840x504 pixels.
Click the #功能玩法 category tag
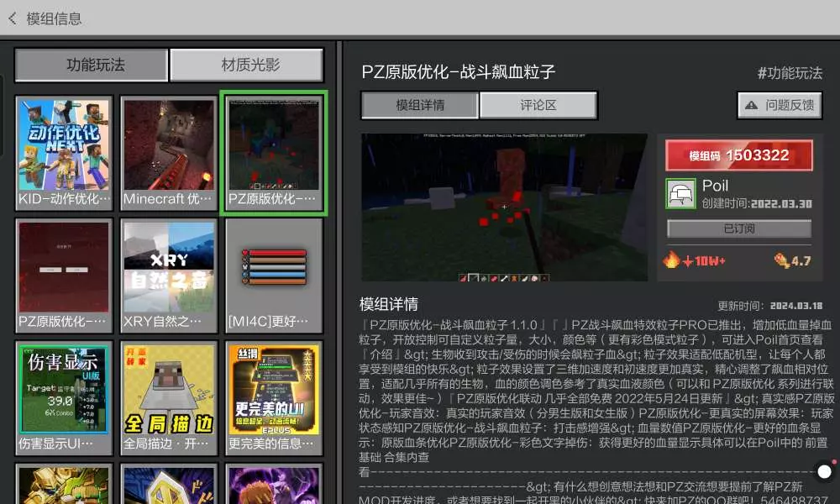(790, 73)
